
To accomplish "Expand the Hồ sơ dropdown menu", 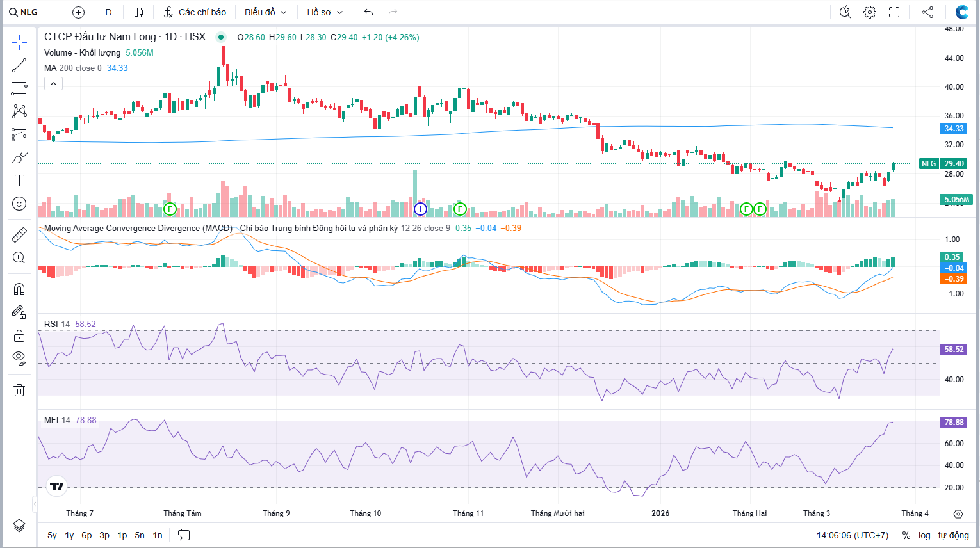I will coord(325,12).
